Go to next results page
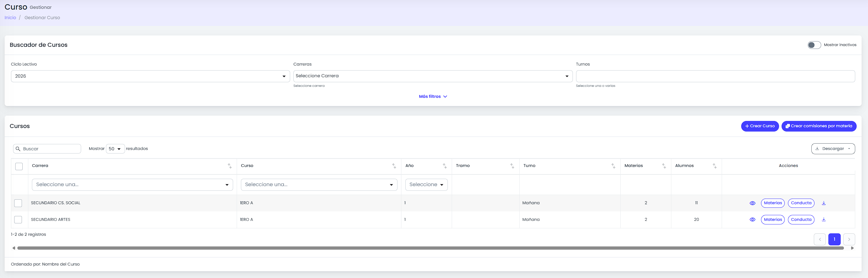Image resolution: width=868 pixels, height=278 pixels. (849, 239)
